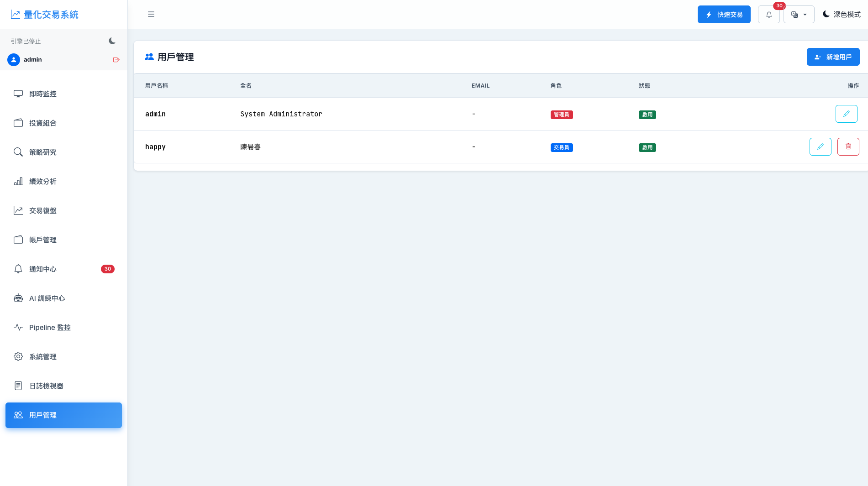This screenshot has height=486, width=868.
Task: Click the red logout icon beside admin
Action: click(116, 60)
